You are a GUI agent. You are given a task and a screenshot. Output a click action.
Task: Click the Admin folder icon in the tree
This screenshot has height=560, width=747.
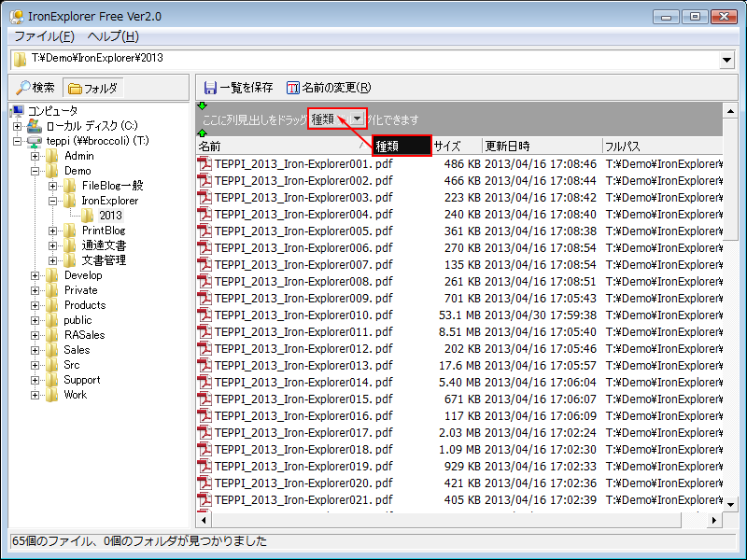pyautogui.click(x=52, y=156)
